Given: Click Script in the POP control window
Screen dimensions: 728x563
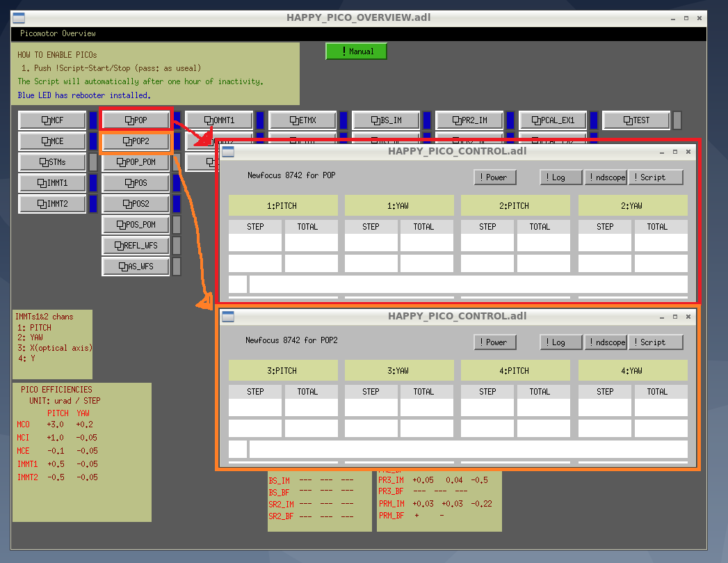Looking at the screenshot, I should pos(656,177).
